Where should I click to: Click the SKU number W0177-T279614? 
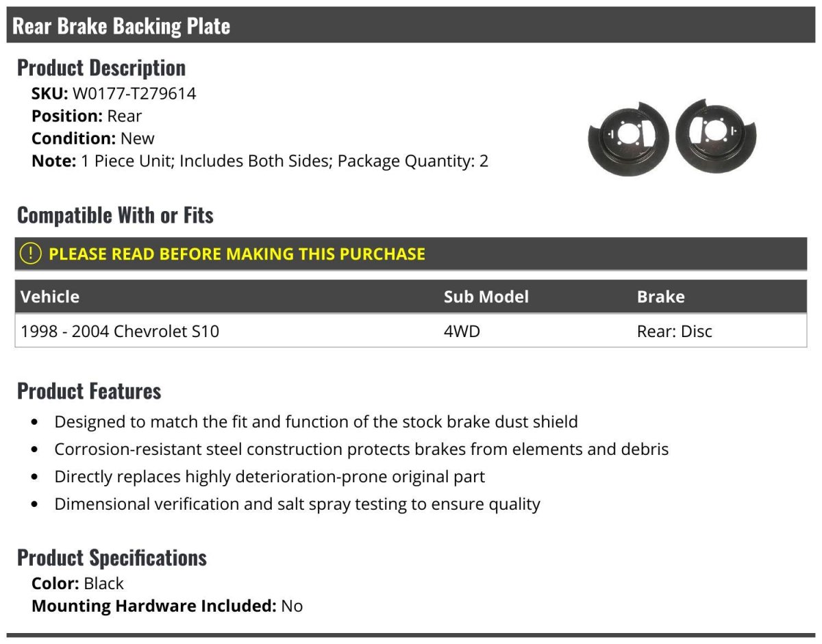tap(134, 94)
